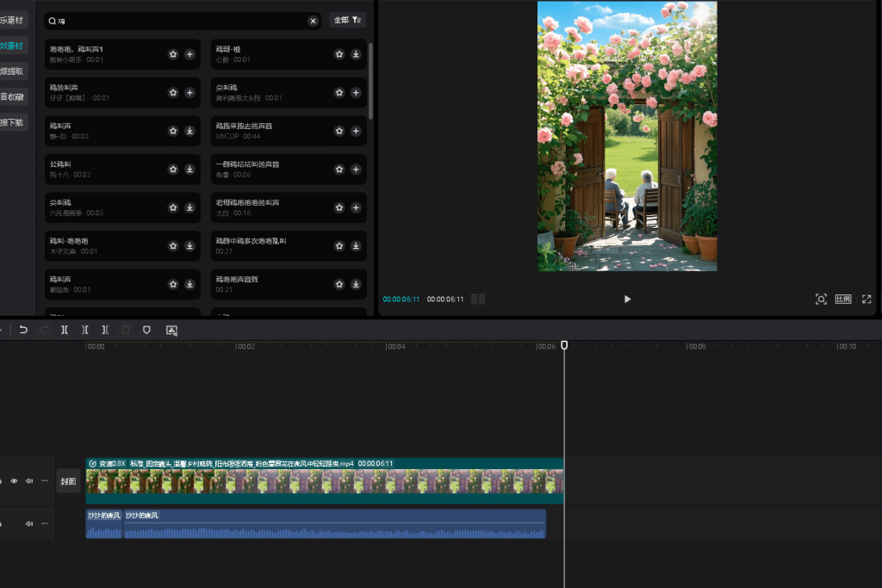Download the 鸡叫-咯咯咯 sound
The image size is (882, 588).
pyautogui.click(x=189, y=245)
